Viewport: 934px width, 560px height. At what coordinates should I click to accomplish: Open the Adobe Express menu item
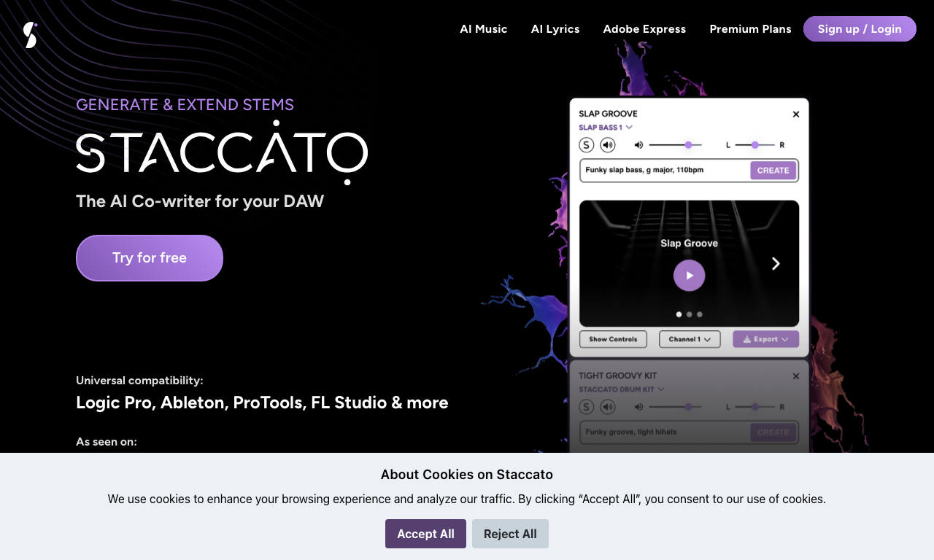[644, 29]
